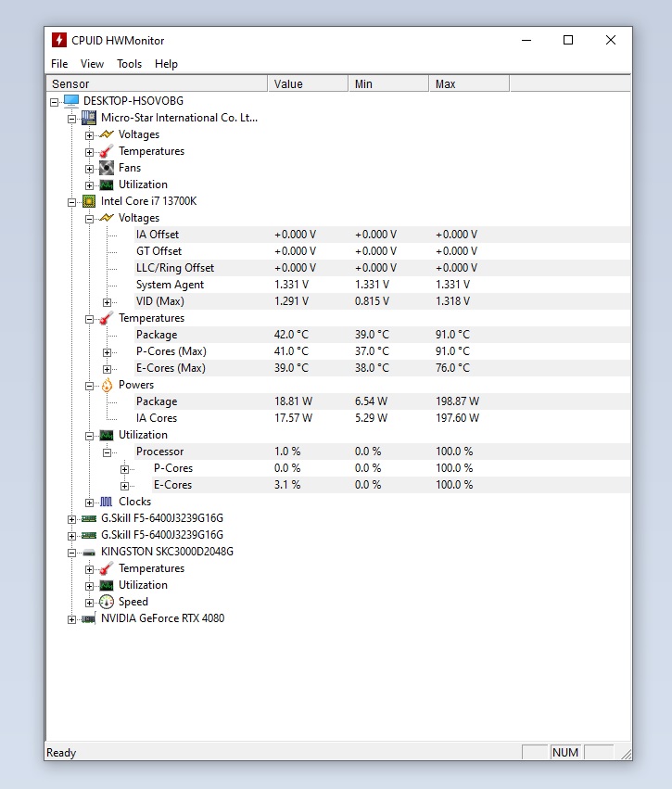Click the motherboard Temperatures thermometer icon
This screenshot has height=789, width=672.
[107, 151]
